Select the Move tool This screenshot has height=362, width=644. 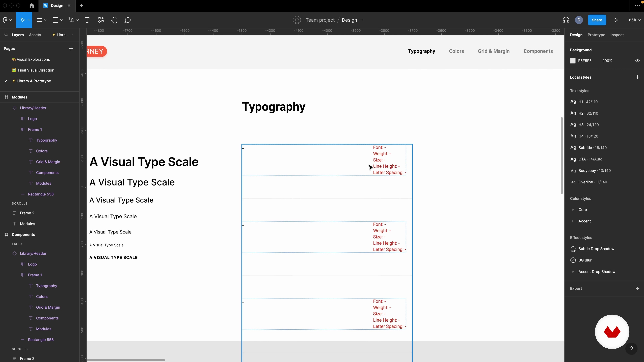(x=22, y=20)
